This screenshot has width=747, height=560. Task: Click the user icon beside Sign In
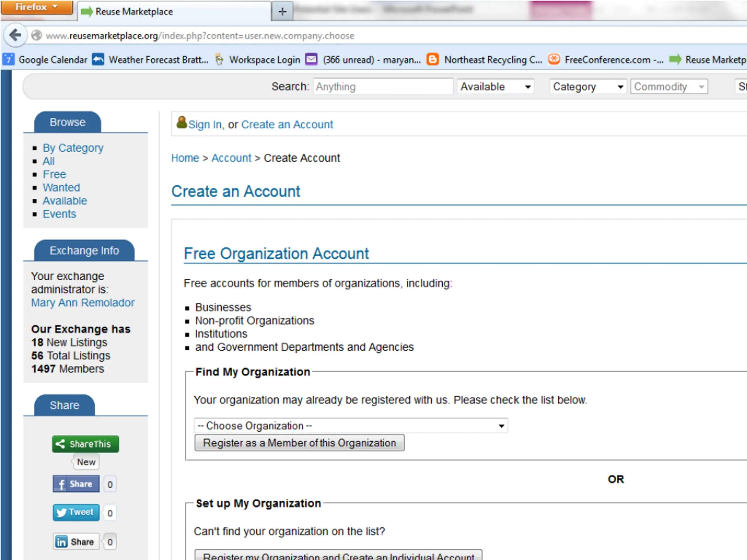182,123
